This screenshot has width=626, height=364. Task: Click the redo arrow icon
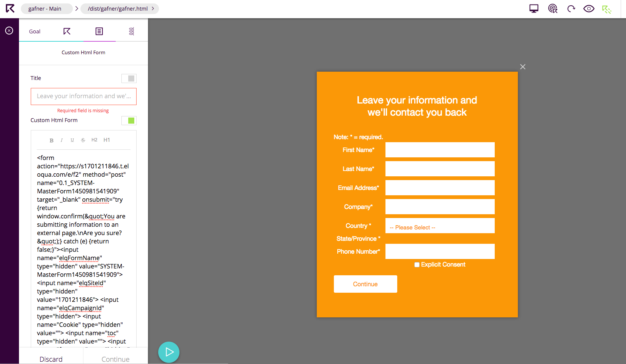(x=571, y=9)
